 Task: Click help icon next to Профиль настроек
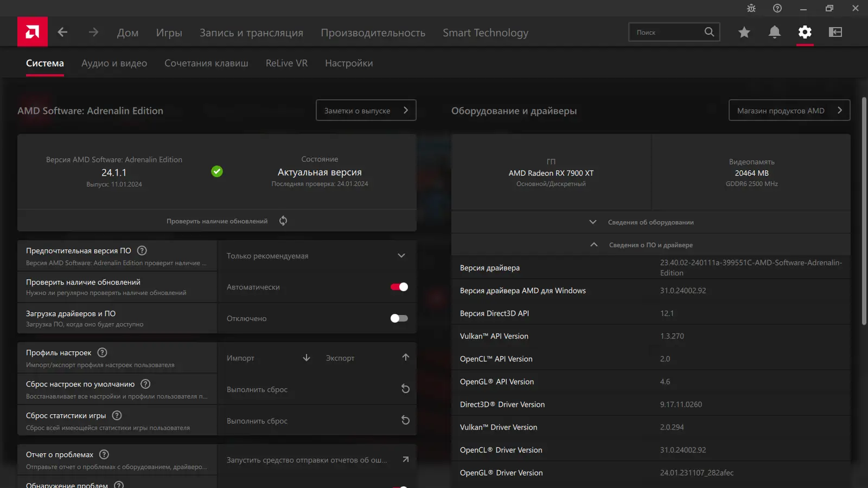102,352
